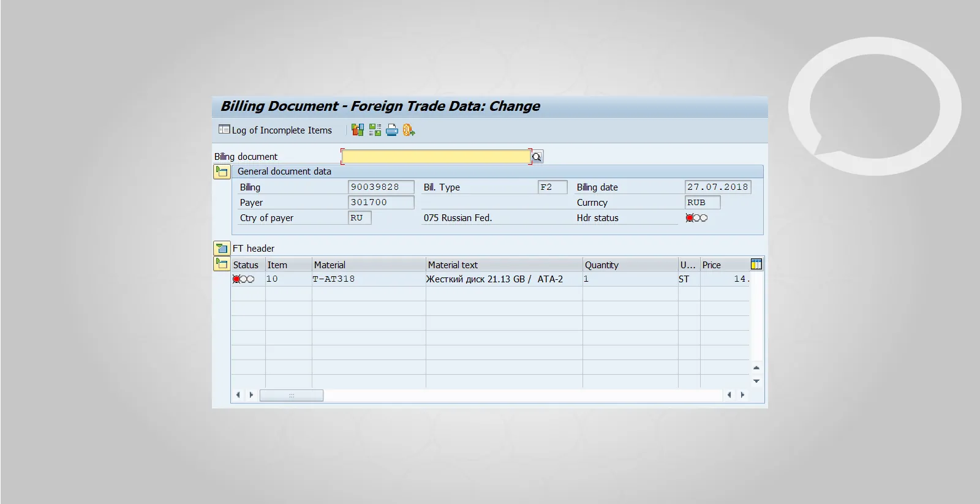Click the Payer field 301700

(x=381, y=202)
